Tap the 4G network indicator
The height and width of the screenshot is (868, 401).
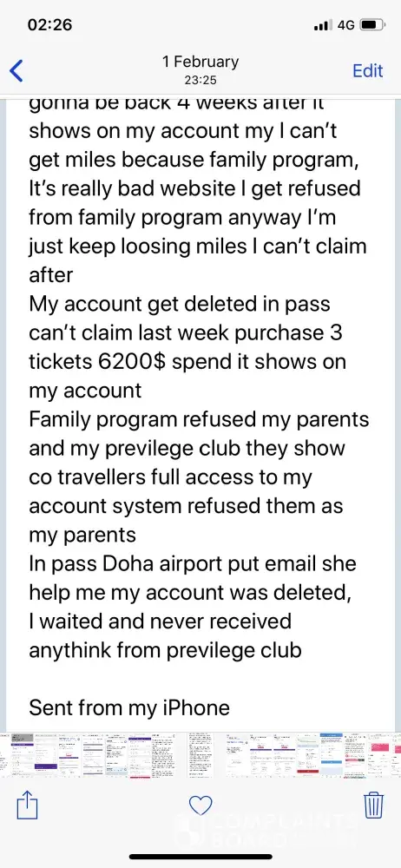(346, 25)
